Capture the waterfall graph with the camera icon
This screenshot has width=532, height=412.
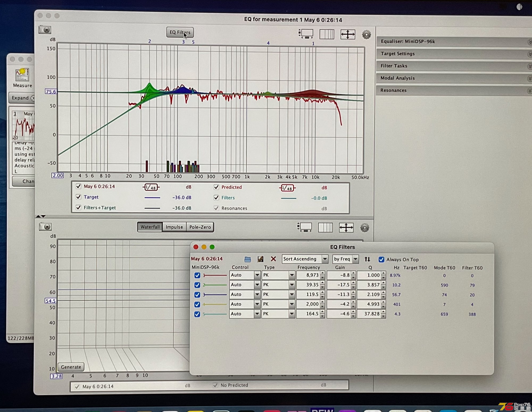[45, 227]
